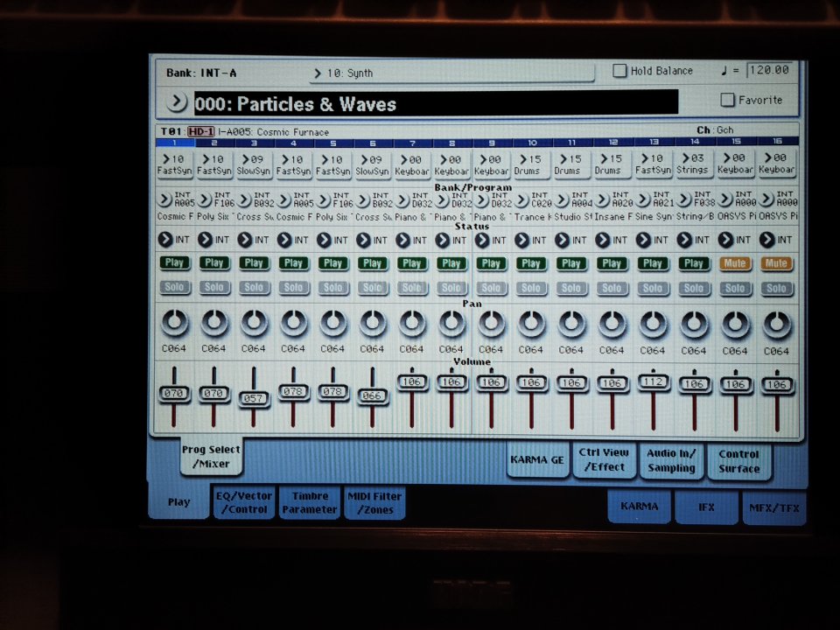The image size is (840, 630).
Task: Solo timbre 10
Action: 531,288
